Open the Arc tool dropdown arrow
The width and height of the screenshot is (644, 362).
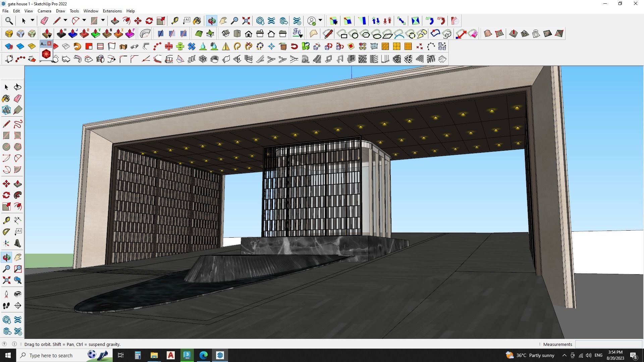coord(84,20)
